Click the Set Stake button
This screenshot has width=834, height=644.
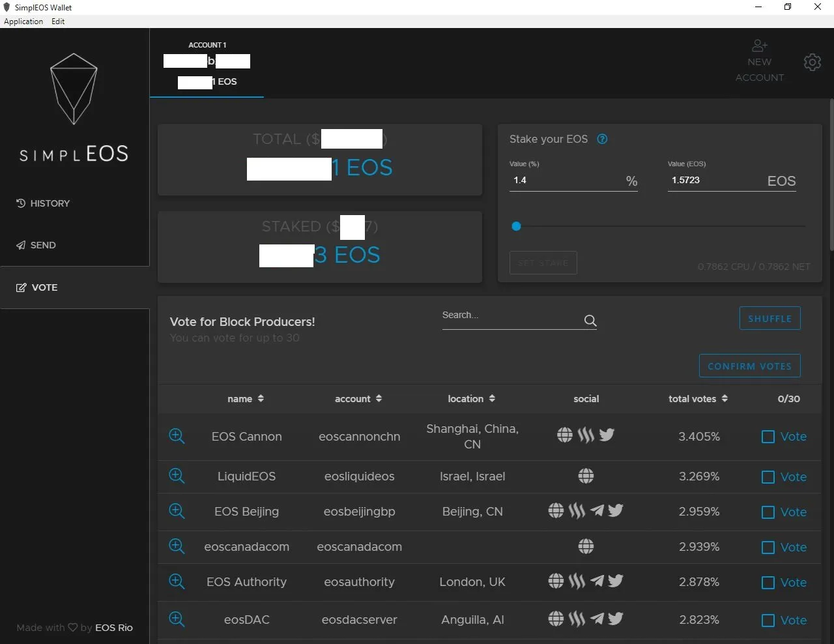pyautogui.click(x=543, y=263)
